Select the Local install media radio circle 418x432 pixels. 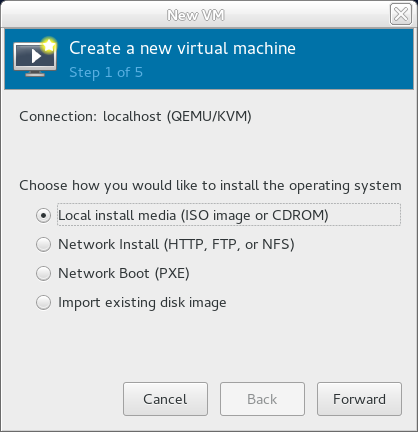(43, 215)
